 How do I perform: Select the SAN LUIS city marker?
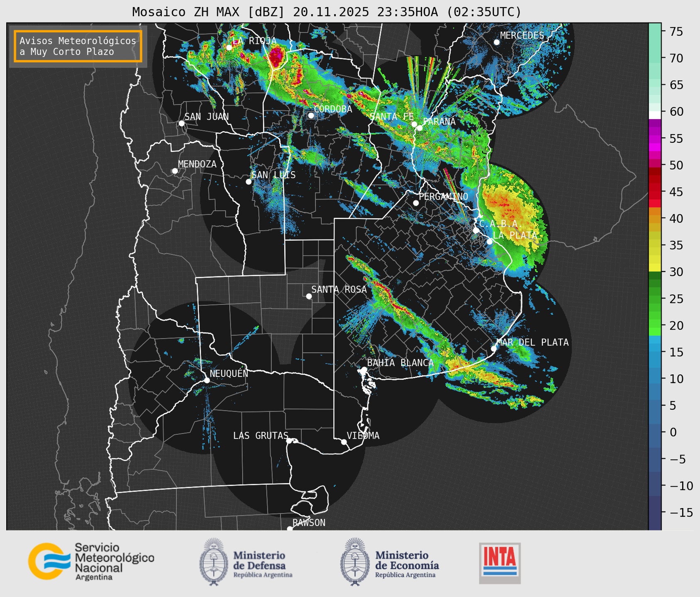click(x=249, y=182)
